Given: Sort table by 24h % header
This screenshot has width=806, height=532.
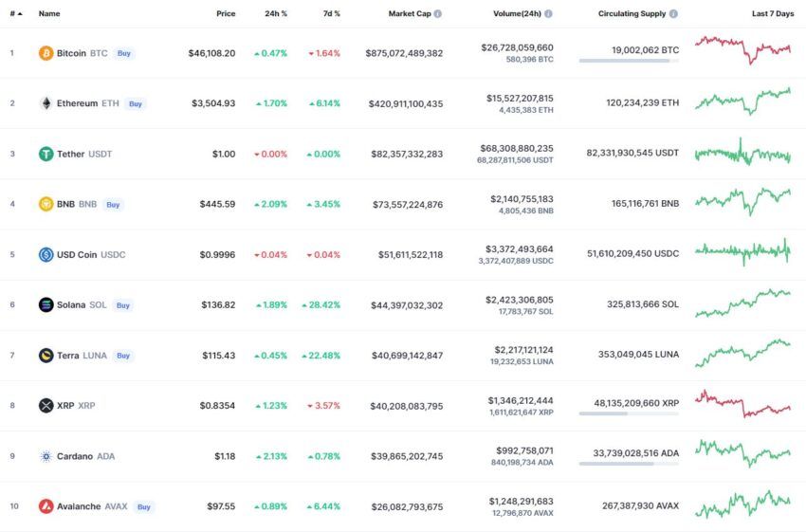Looking at the screenshot, I should [276, 14].
